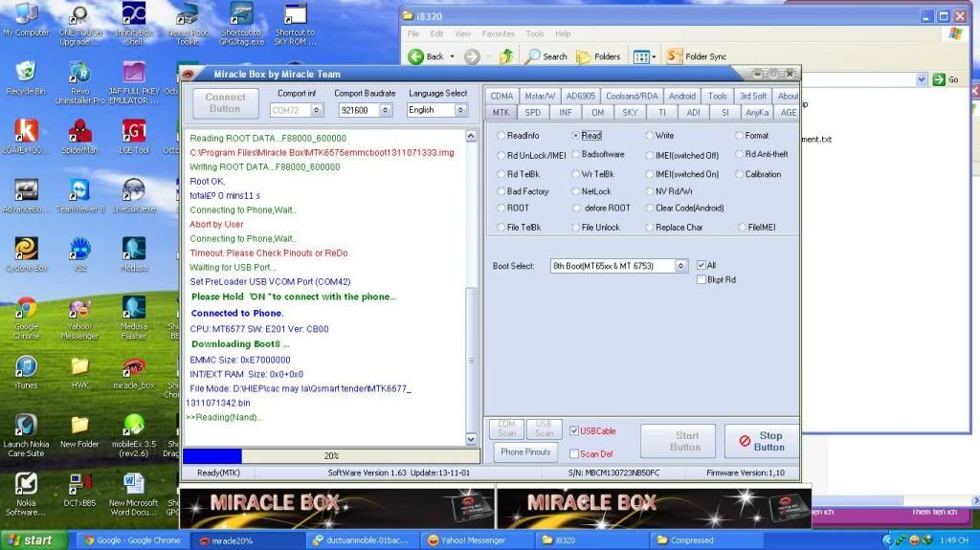Click the Windows Start button

tap(33, 540)
